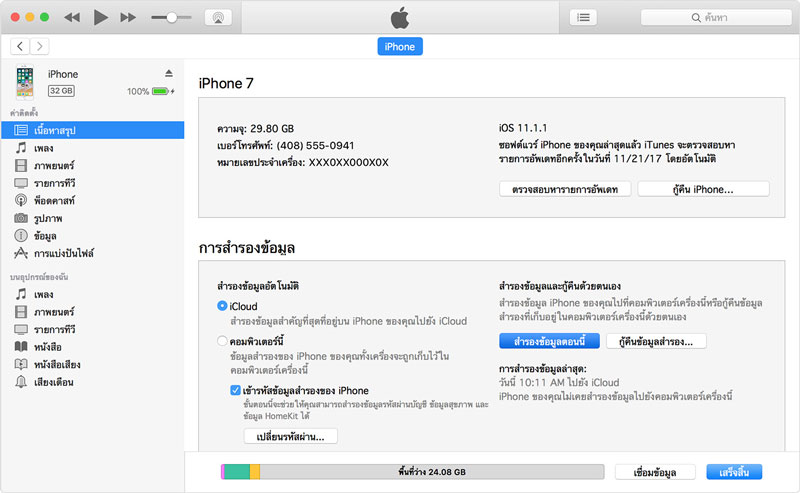Click the camera icon beside รูปภาพ
The width and height of the screenshot is (800, 493).
[x=21, y=218]
